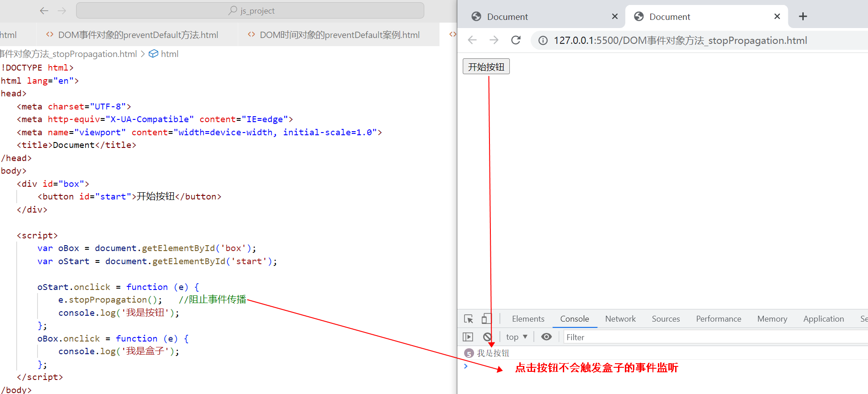The width and height of the screenshot is (868, 394).
Task: Select stopPropagation.html file in breadcrumb
Action: point(68,54)
